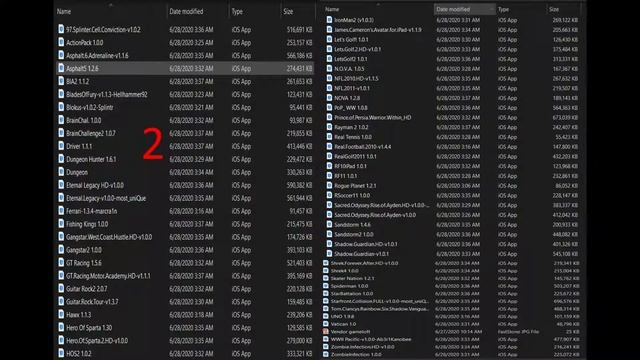Sort right pane by Size column header
The width and height of the screenshot is (640, 360).
point(554,9)
